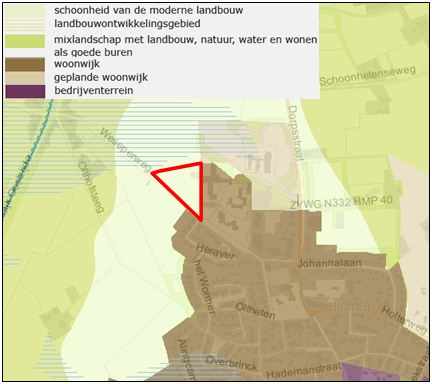Click the Johannalaan street label
The image size is (432, 384).
(x=329, y=263)
